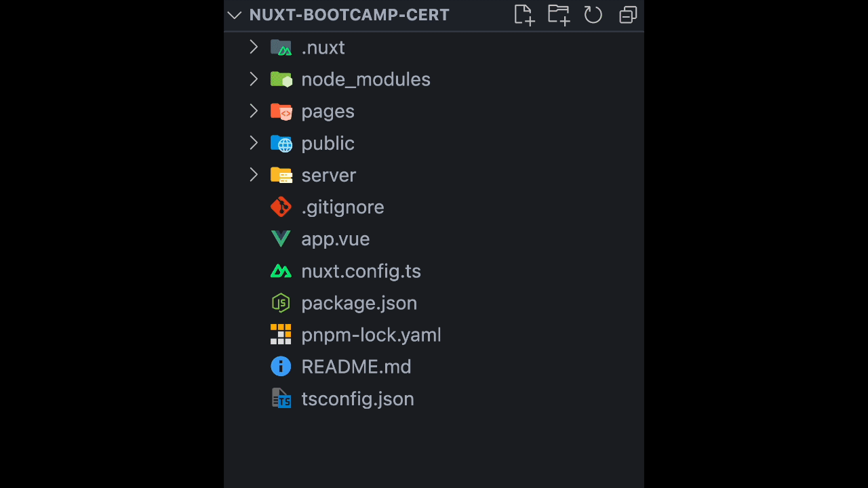Click the New File icon

(x=524, y=15)
